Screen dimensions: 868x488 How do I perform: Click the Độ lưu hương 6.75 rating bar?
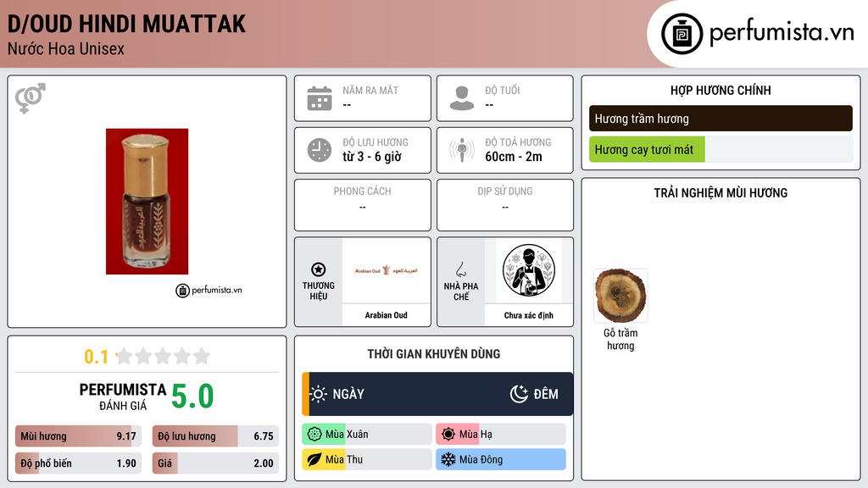tap(215, 436)
